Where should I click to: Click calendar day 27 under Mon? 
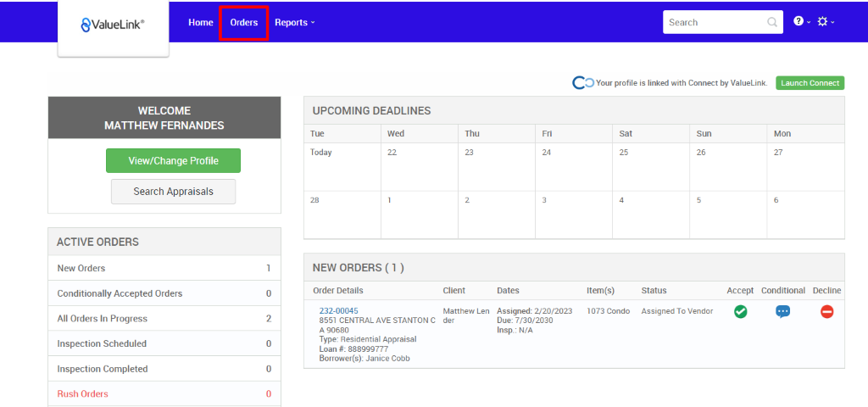coord(806,167)
